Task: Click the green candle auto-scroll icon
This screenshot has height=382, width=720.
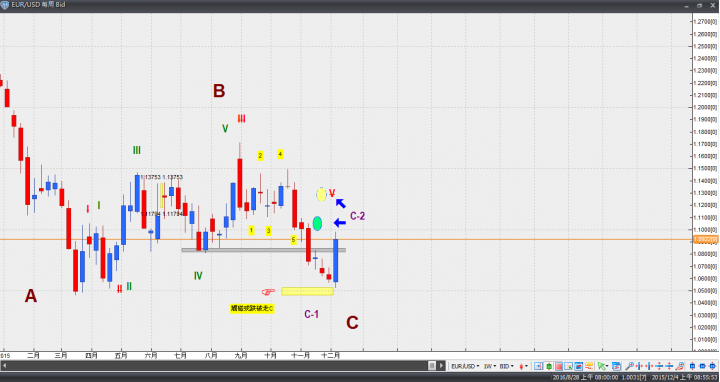Action: click(x=549, y=366)
